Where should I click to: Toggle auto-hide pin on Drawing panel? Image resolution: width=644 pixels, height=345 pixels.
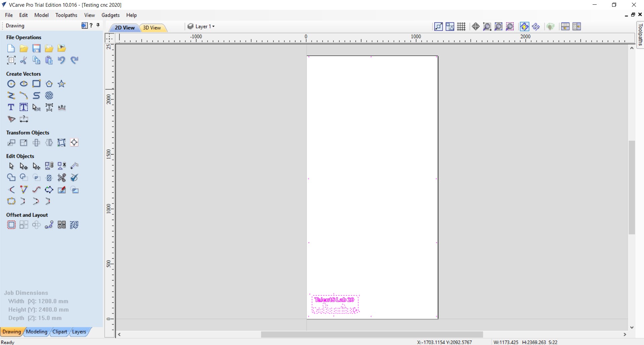click(98, 25)
